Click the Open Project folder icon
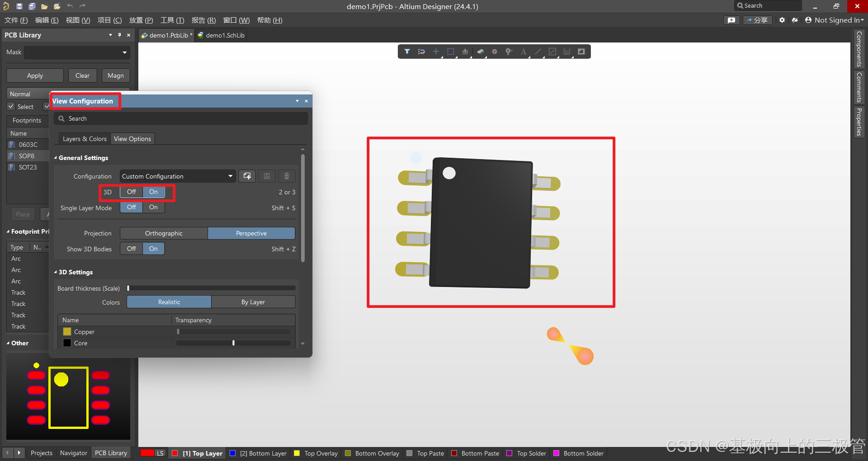Screen dimensions: 868x461 (57, 6)
